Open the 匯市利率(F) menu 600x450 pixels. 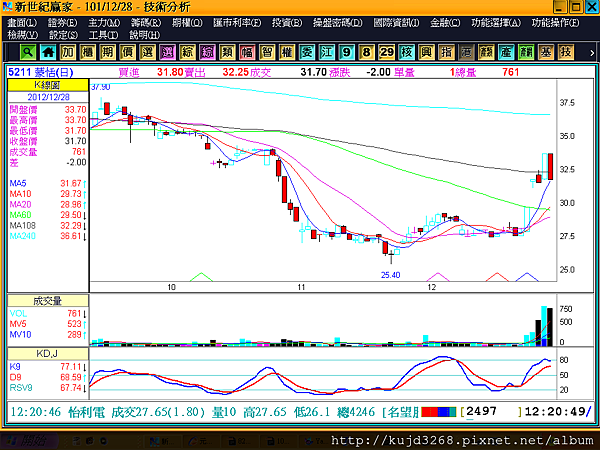click(237, 23)
